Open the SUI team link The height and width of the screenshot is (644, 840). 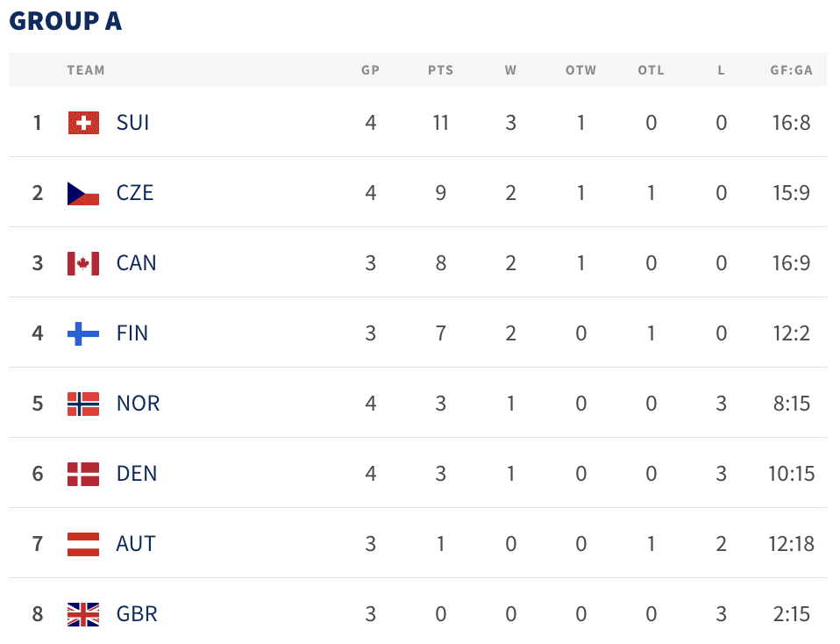coord(132,123)
